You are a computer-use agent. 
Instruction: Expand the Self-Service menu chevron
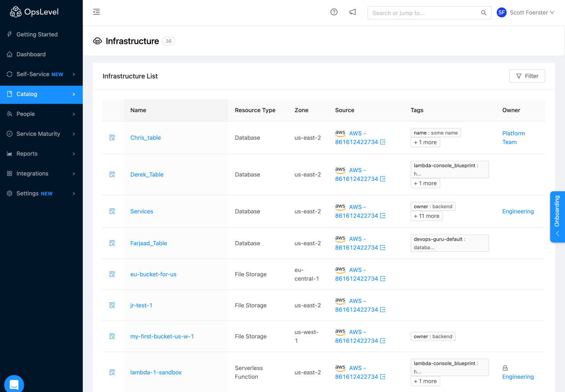(74, 74)
